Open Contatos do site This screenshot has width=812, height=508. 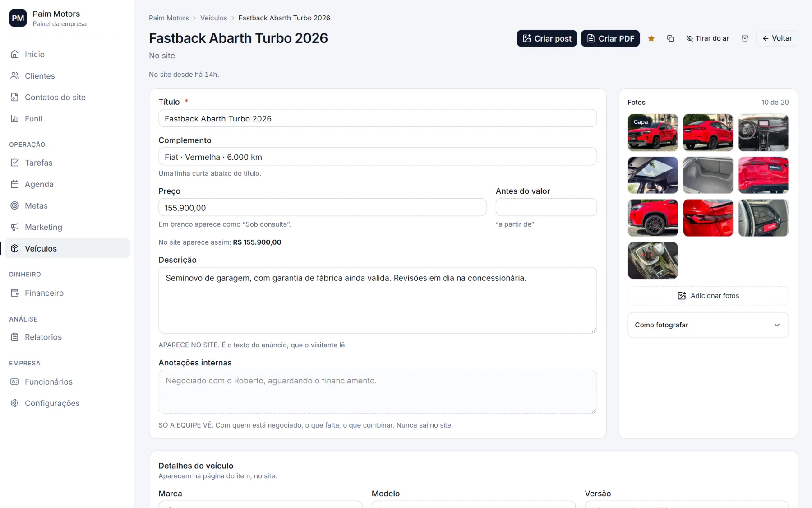tap(68, 97)
